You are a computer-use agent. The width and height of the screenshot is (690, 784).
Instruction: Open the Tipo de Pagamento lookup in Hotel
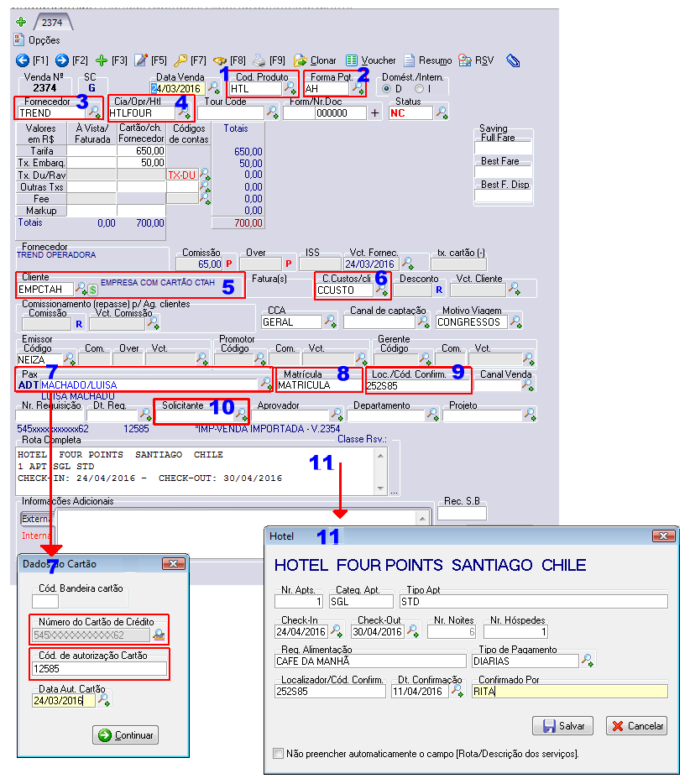(x=588, y=661)
